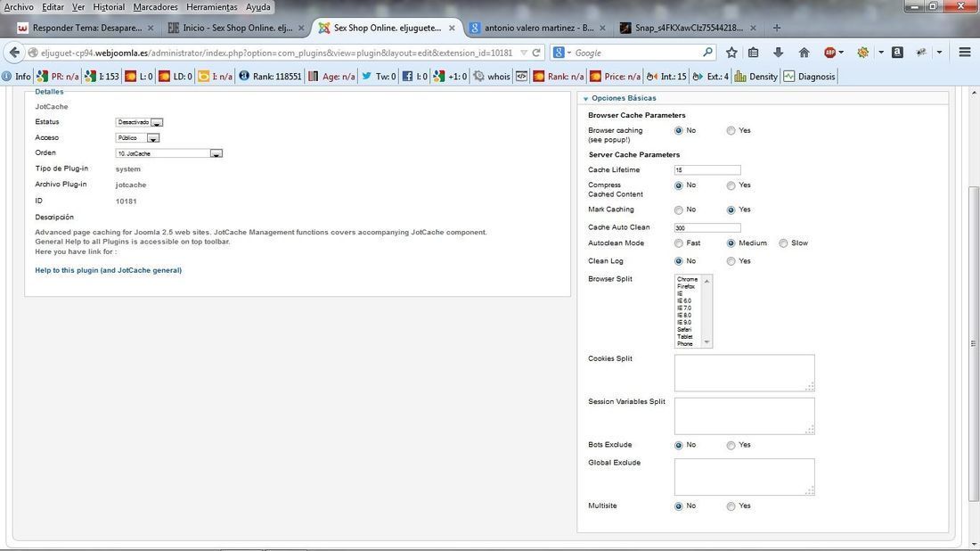The width and height of the screenshot is (980, 551).
Task: Open a new tab with plus button
Action: [777, 28]
